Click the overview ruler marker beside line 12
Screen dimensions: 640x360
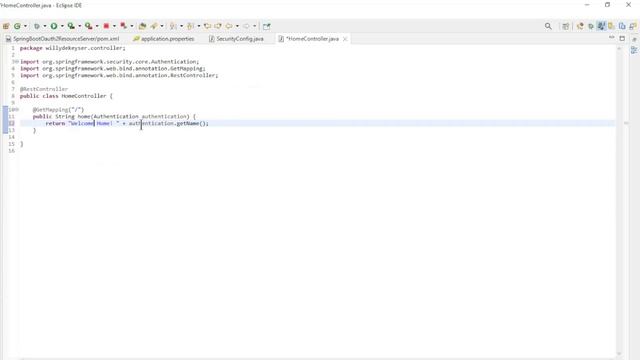pyautogui.click(x=626, y=123)
